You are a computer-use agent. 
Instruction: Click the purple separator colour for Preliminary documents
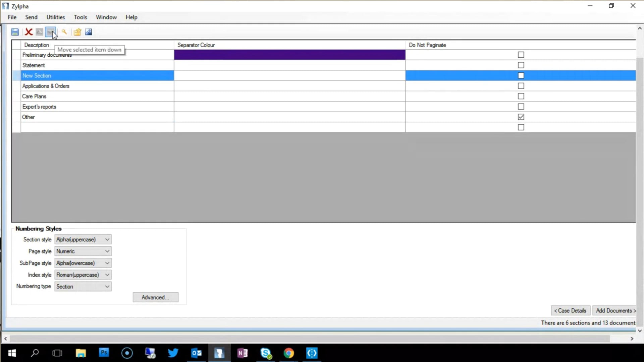click(x=290, y=55)
